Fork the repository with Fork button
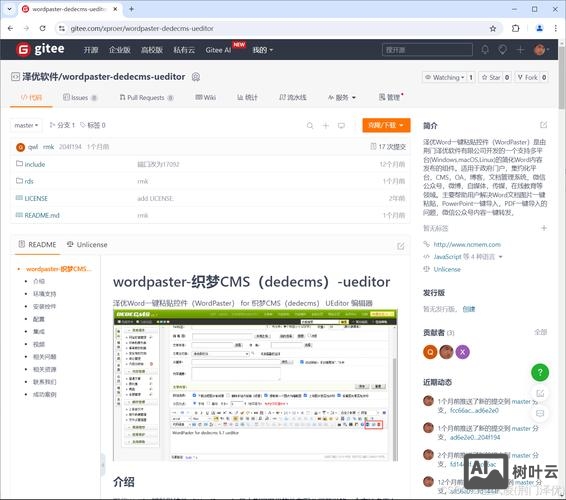 (x=527, y=77)
